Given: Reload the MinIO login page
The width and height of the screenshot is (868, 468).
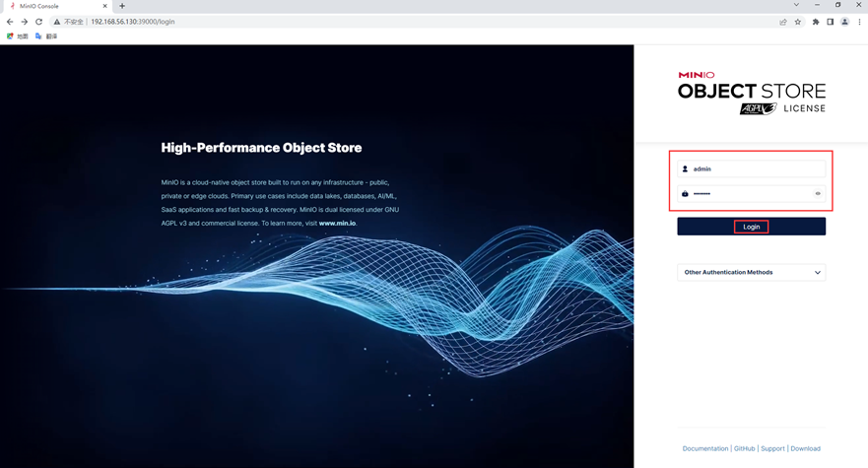Looking at the screenshot, I should click(38, 22).
